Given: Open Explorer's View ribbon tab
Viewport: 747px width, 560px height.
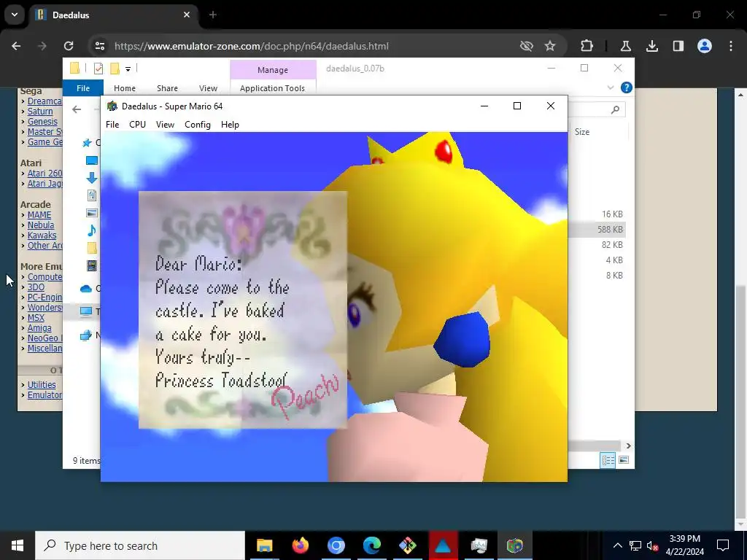Looking at the screenshot, I should coord(208,88).
